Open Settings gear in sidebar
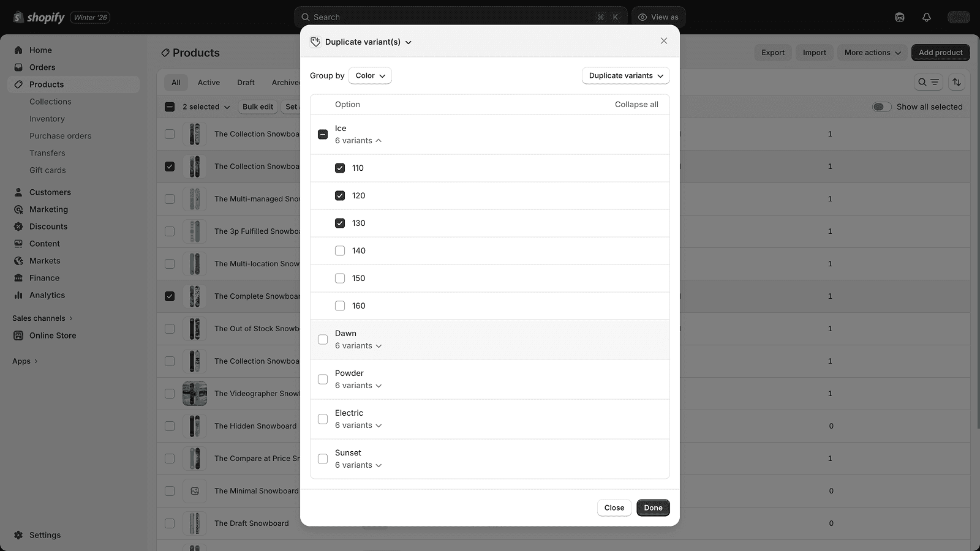Viewport: 980px width, 551px height. [18, 535]
